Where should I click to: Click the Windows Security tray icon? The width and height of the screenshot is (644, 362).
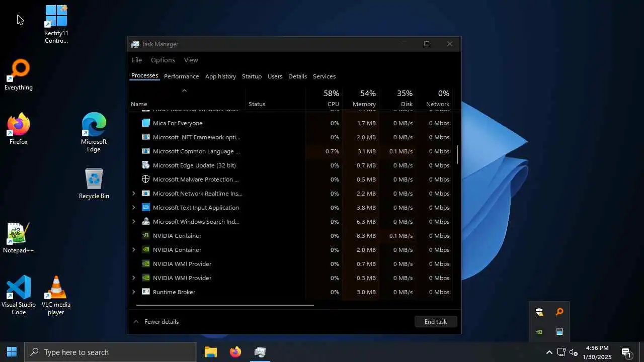[539, 312]
